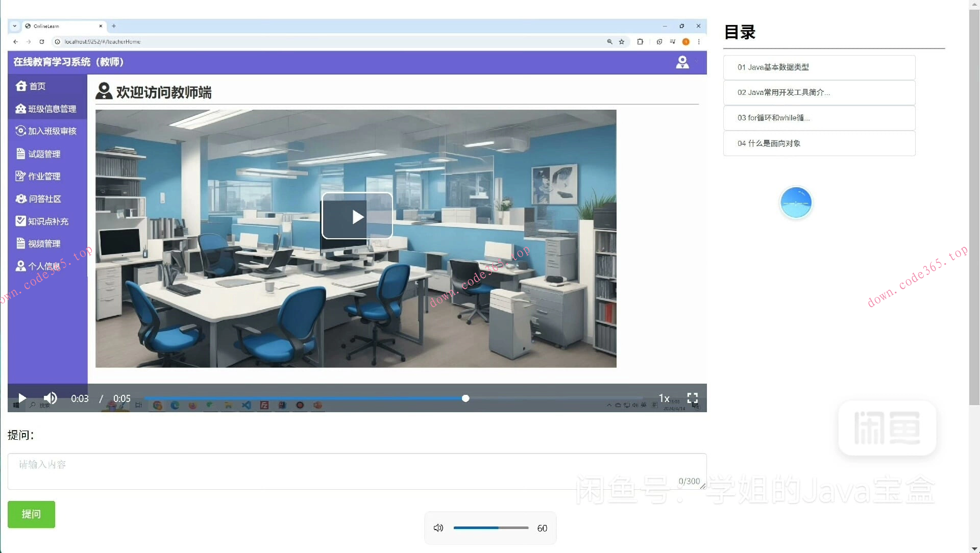The image size is (980, 553).
Task: Click the user avatar icon in purple header
Action: pyautogui.click(x=682, y=62)
